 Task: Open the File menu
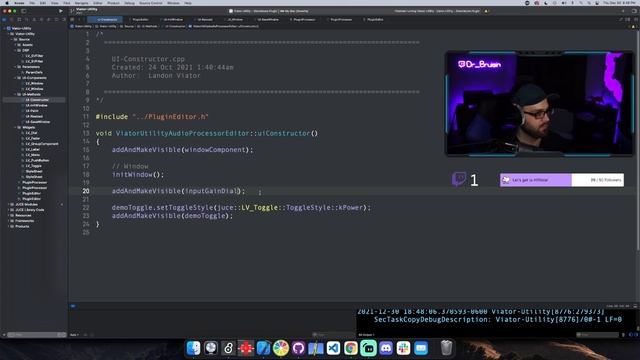pos(32,3)
